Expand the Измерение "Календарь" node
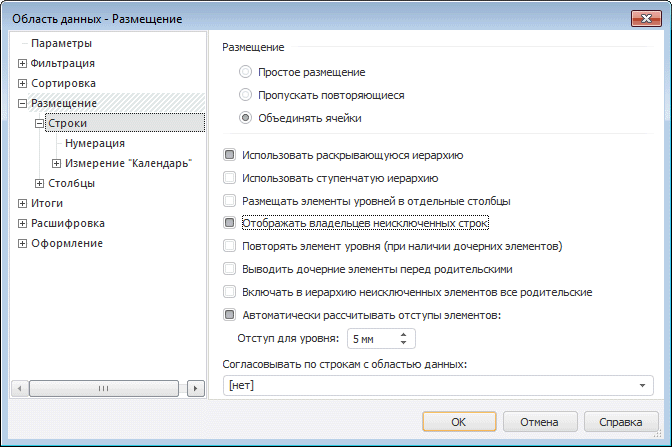672x447 pixels. click(56, 163)
